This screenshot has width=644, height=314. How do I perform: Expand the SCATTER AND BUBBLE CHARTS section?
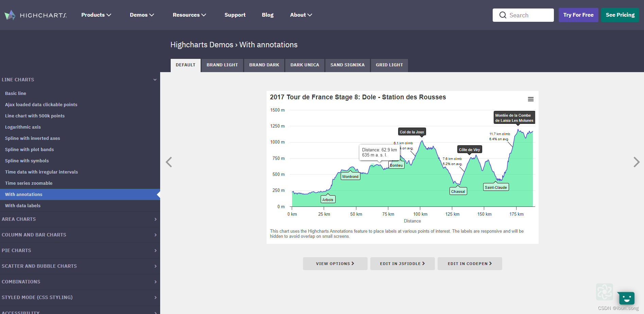(x=80, y=266)
